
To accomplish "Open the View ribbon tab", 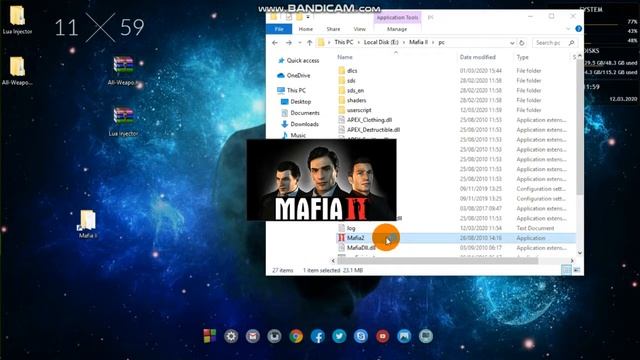I will [360, 29].
